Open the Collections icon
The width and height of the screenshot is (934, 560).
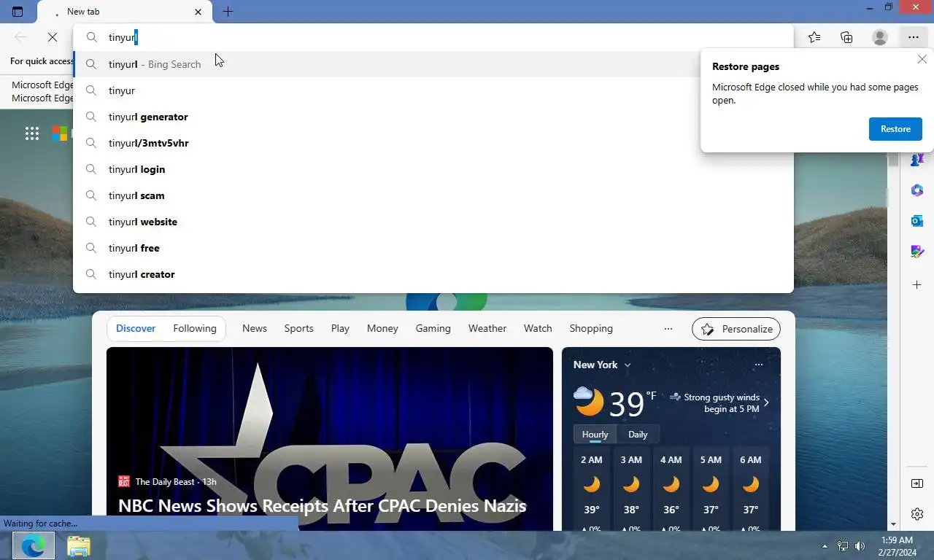pos(846,37)
